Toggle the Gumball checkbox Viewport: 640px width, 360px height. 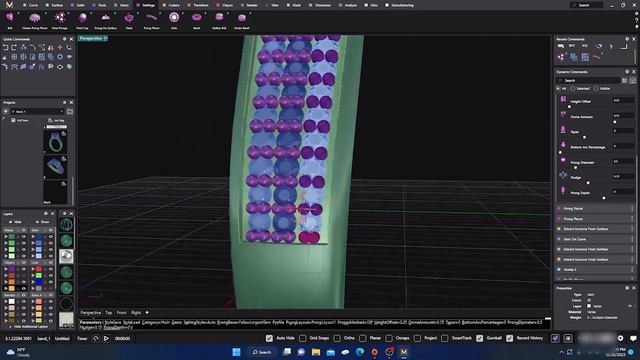[x=480, y=338]
